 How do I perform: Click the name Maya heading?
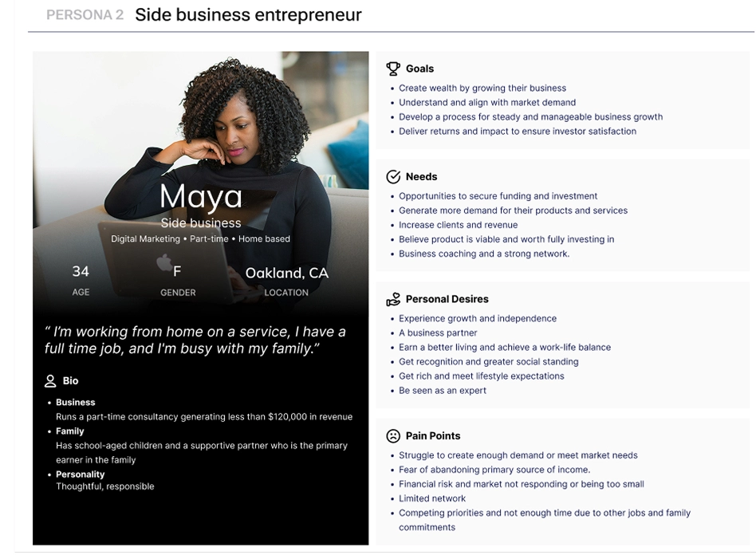(x=201, y=196)
